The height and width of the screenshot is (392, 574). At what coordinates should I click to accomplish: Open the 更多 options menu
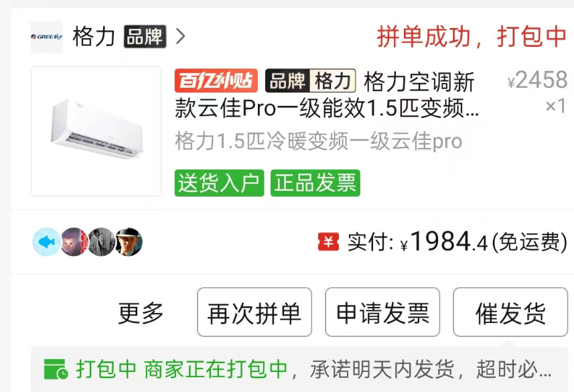pyautogui.click(x=141, y=312)
